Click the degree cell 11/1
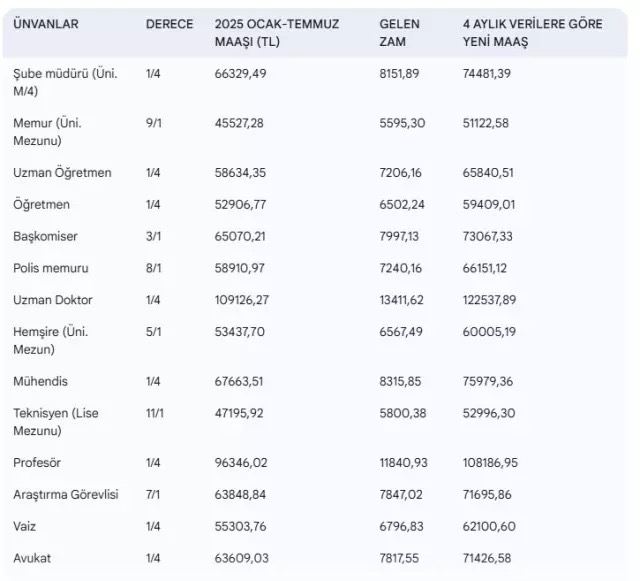Screen dimensions: 640x581 [x=159, y=413]
